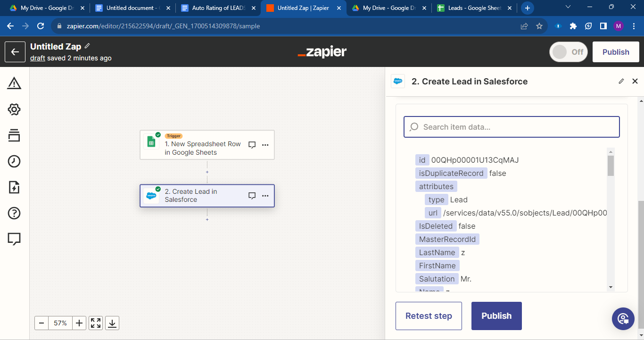Open Chrome three-dot menu
The width and height of the screenshot is (644, 340).
(633, 26)
